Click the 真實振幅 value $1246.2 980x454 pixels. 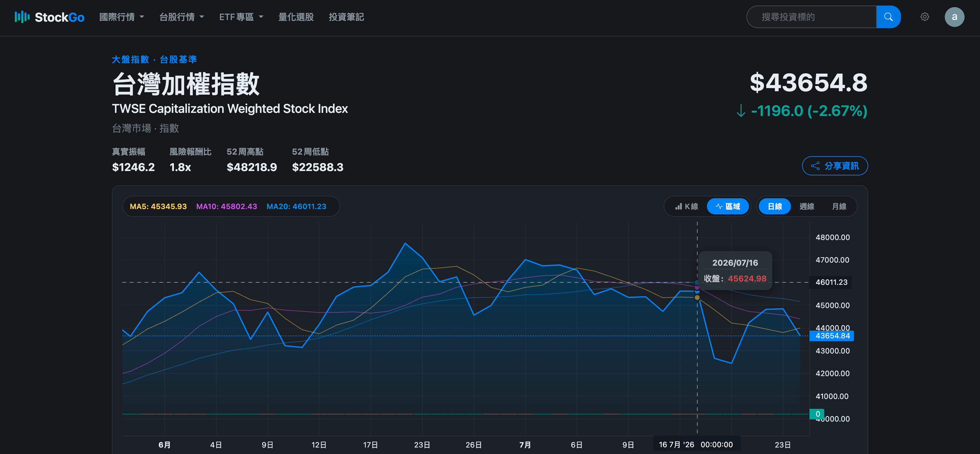pyautogui.click(x=133, y=167)
